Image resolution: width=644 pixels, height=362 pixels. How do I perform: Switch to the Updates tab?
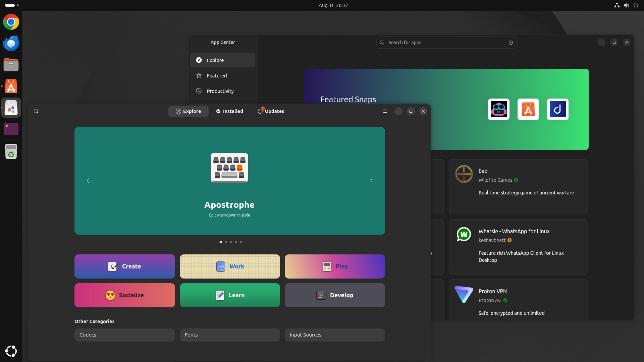(x=271, y=111)
